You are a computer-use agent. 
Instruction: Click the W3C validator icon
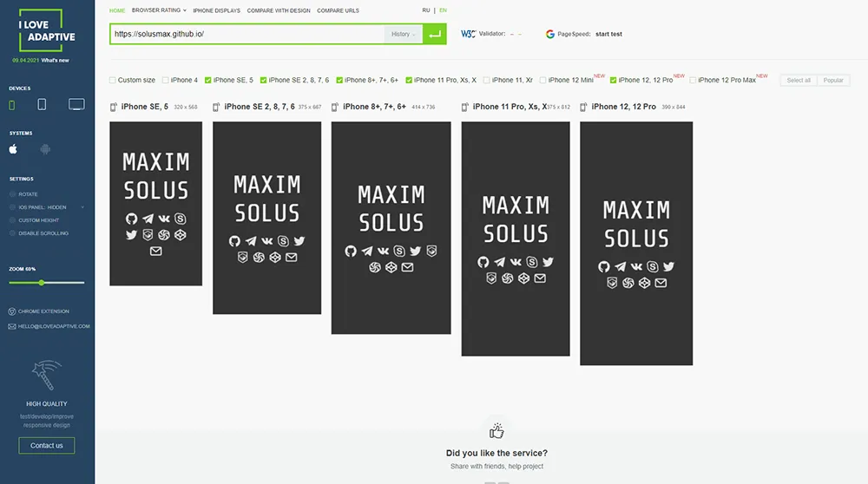469,34
